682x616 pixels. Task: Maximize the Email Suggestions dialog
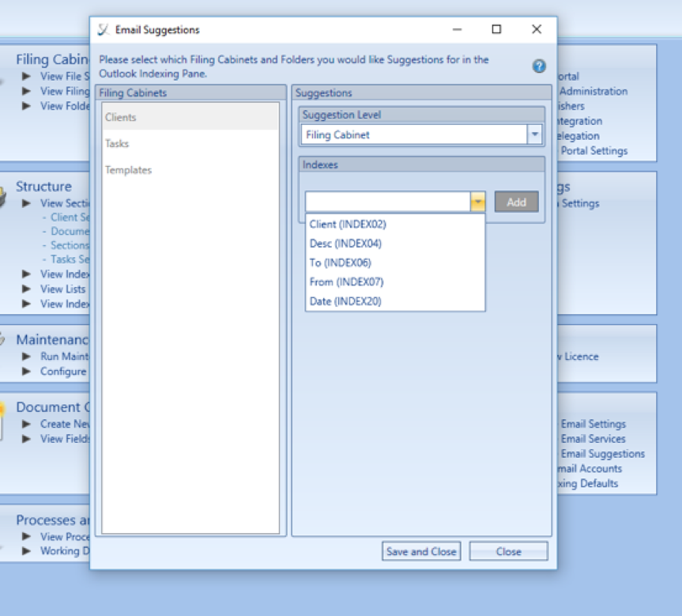tap(496, 29)
